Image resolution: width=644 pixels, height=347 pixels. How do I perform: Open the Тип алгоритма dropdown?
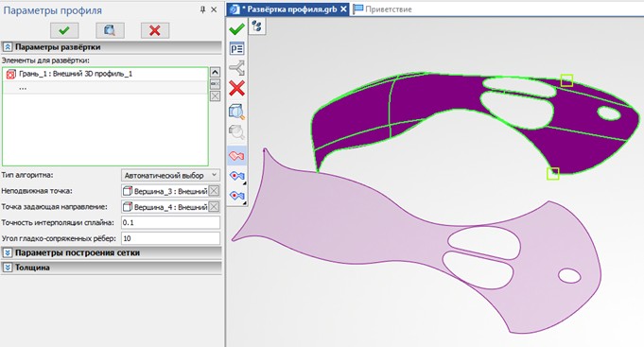tap(170, 175)
